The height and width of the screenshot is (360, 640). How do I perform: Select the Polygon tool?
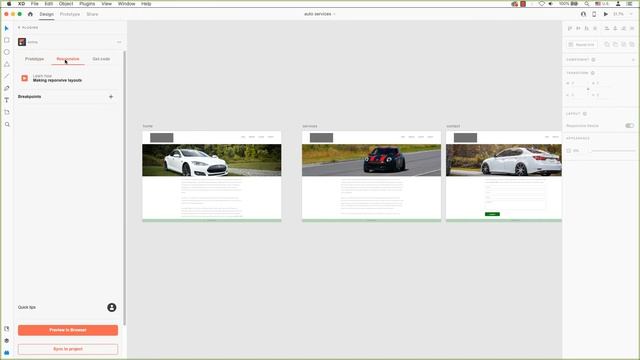coord(7,64)
